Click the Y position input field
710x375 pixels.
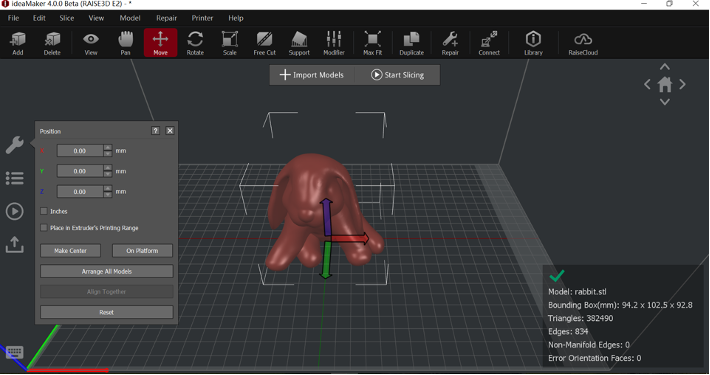tap(80, 171)
